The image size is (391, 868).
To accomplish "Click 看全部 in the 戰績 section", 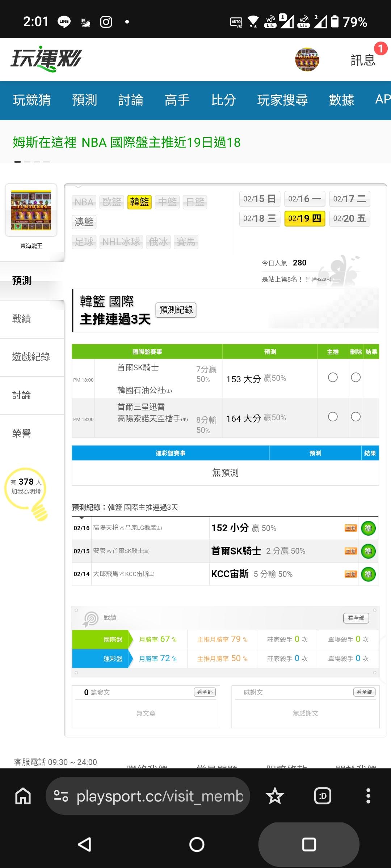I will (x=356, y=618).
